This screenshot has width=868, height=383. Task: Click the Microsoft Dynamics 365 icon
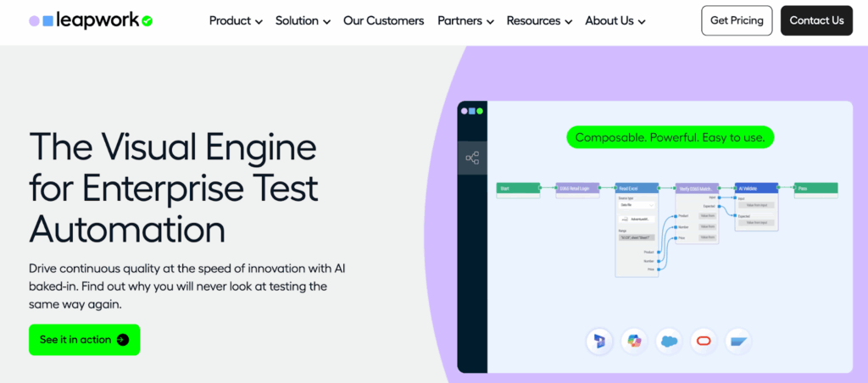(x=600, y=341)
